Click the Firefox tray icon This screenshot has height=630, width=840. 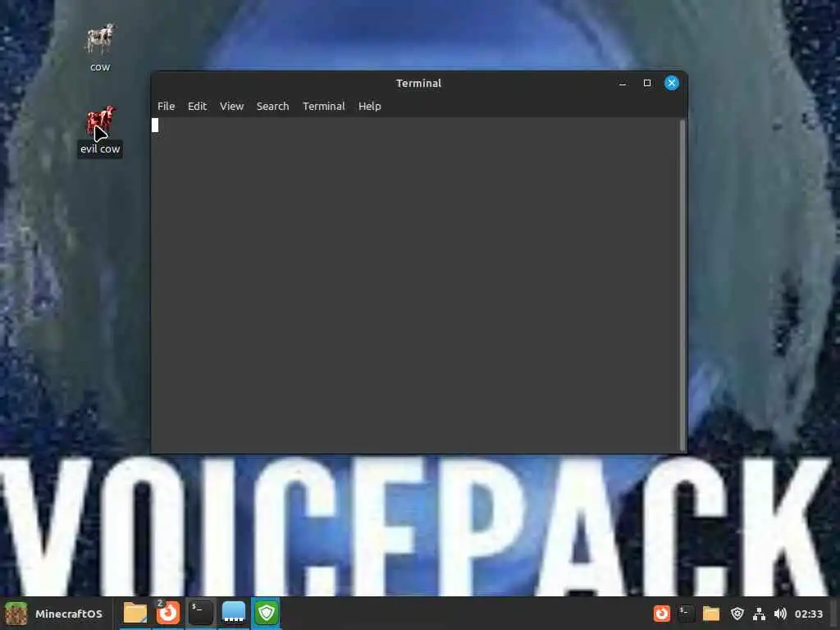point(662,614)
